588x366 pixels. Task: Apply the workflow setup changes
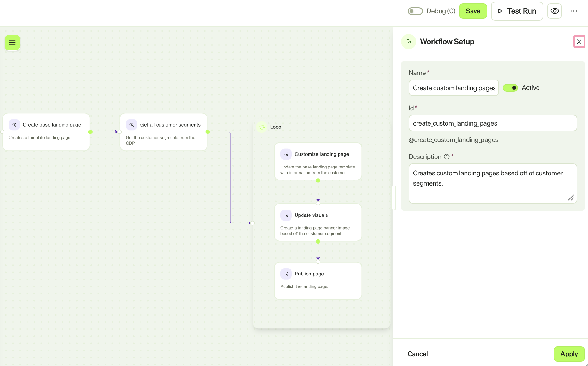click(569, 354)
